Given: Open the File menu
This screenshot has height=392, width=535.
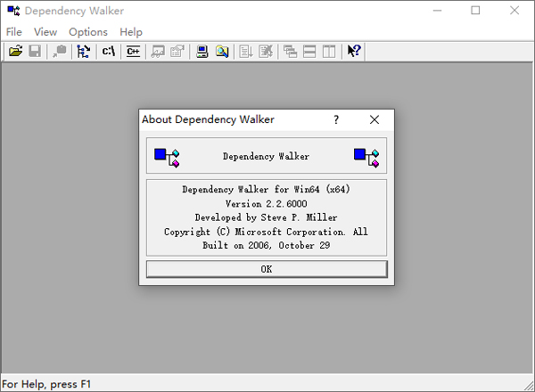Looking at the screenshot, I should click(14, 32).
